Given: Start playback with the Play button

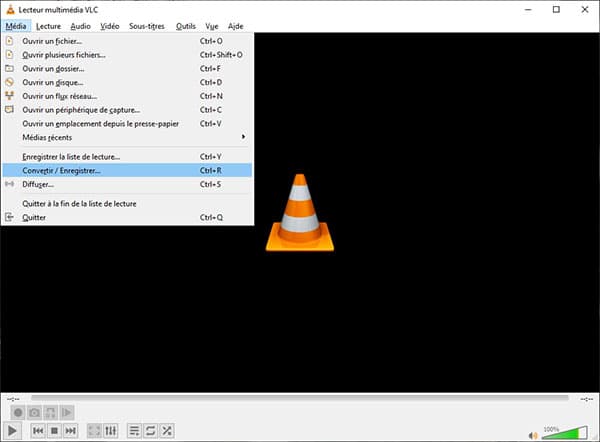Looking at the screenshot, I should point(12,431).
